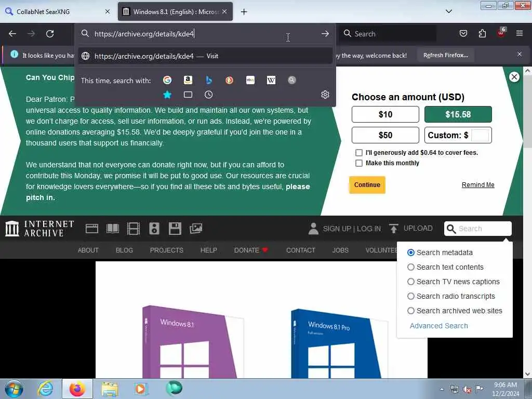Click the Internet Archive logo
Image resolution: width=532 pixels, height=399 pixels.
coord(39,229)
